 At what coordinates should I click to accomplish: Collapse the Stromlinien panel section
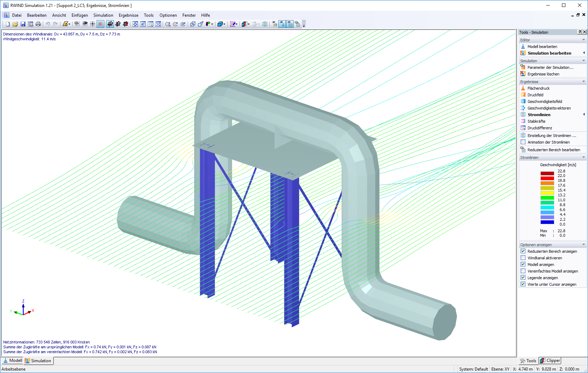click(x=583, y=157)
